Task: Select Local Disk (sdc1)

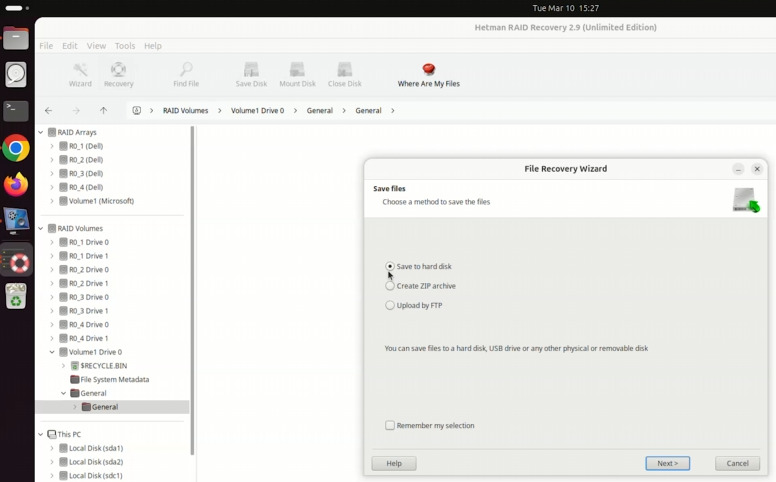Action: (91, 476)
